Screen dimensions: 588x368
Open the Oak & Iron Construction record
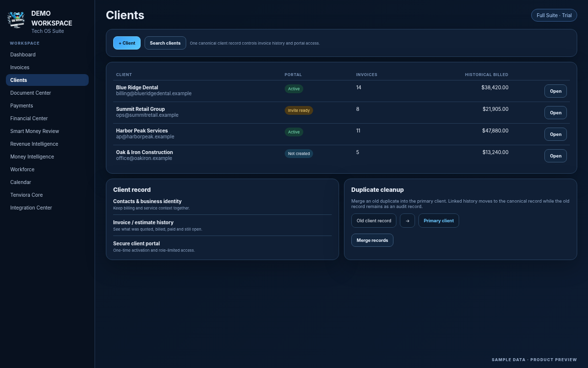pos(556,156)
